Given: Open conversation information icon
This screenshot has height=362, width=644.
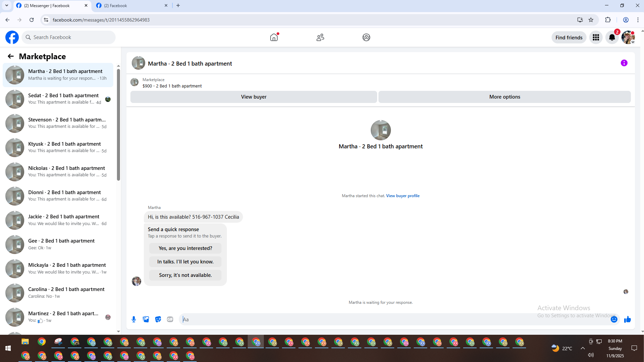Looking at the screenshot, I should pos(624,63).
